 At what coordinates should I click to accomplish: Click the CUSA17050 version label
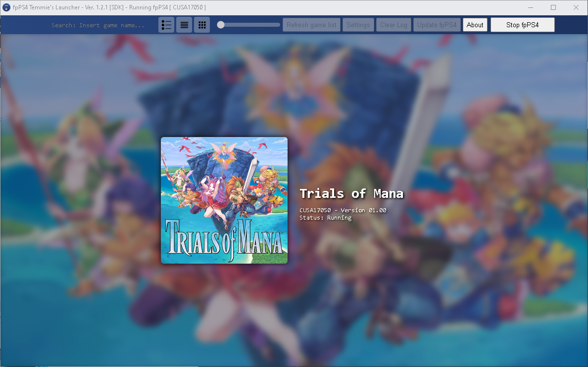tap(343, 210)
